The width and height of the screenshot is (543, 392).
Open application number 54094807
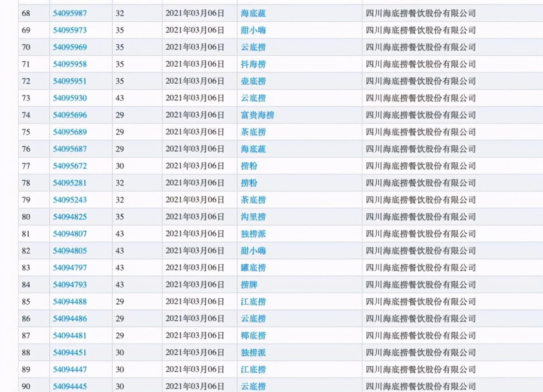click(70, 234)
